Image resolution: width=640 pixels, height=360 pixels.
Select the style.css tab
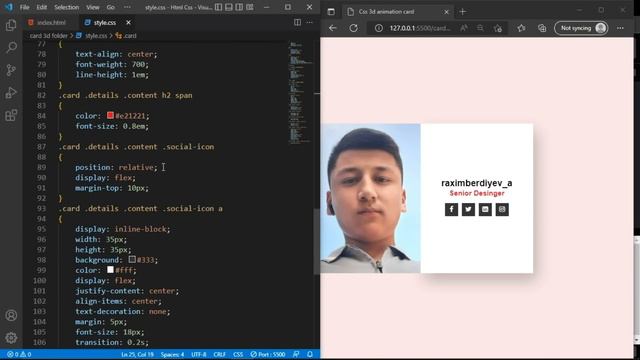[x=105, y=22]
